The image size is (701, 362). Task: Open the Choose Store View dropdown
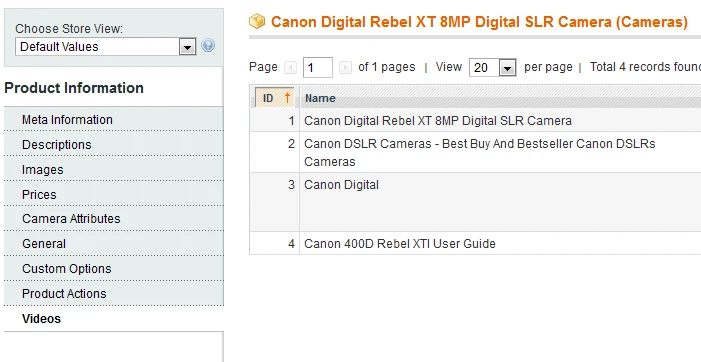(x=106, y=46)
